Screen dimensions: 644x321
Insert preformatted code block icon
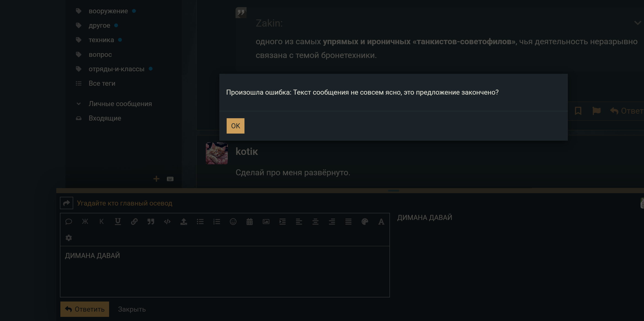[x=167, y=222]
